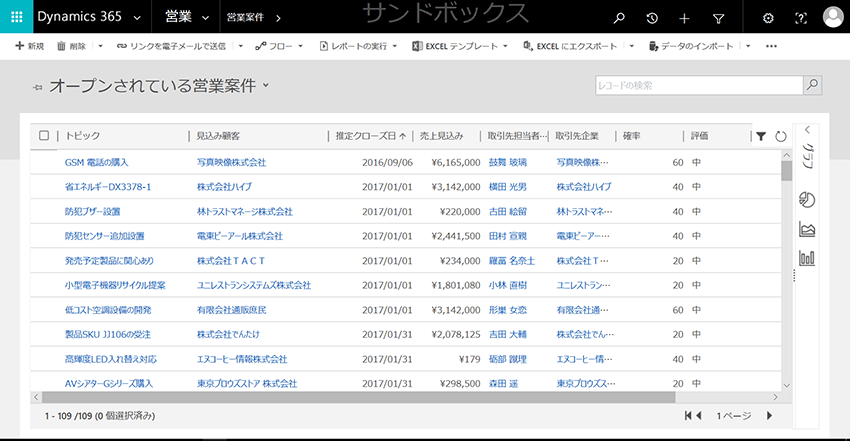
Task: Open the レポートの実行 dropdown
Action: pos(358,46)
